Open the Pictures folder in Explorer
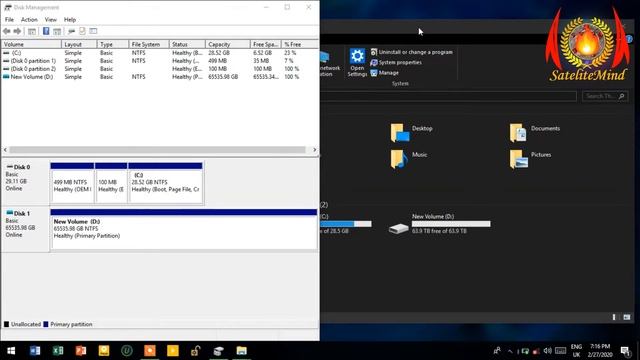Screen dimensions: 640x360 pos(530,159)
